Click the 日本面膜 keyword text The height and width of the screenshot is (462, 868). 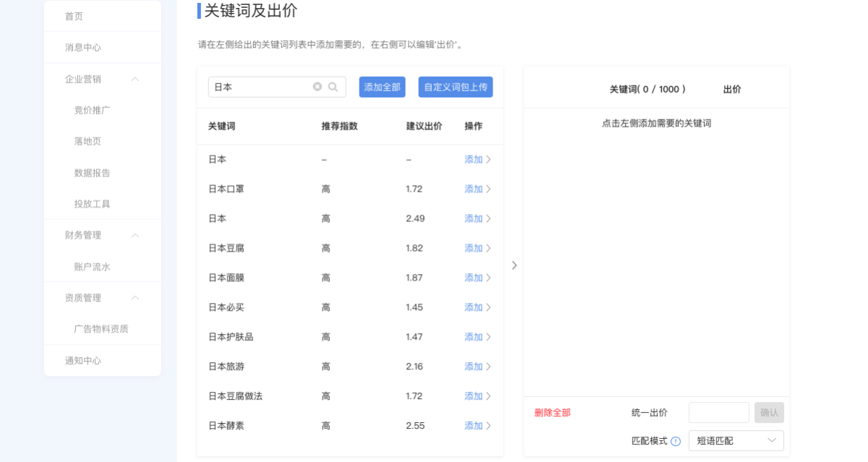[x=226, y=278]
